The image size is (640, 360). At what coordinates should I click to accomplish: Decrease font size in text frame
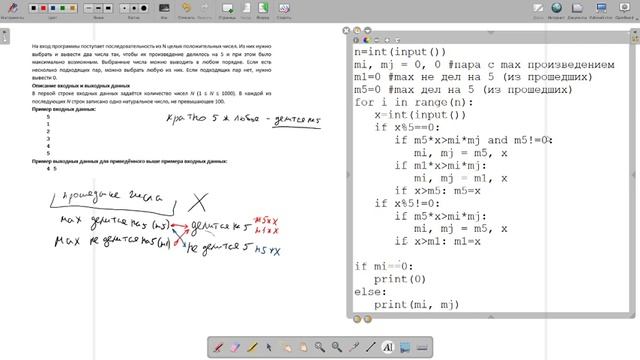377,40
